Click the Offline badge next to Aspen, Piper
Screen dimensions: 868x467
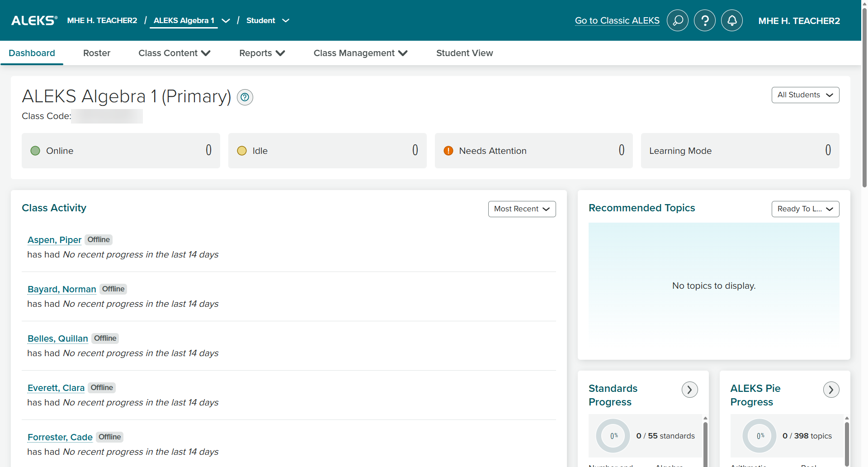coord(99,239)
